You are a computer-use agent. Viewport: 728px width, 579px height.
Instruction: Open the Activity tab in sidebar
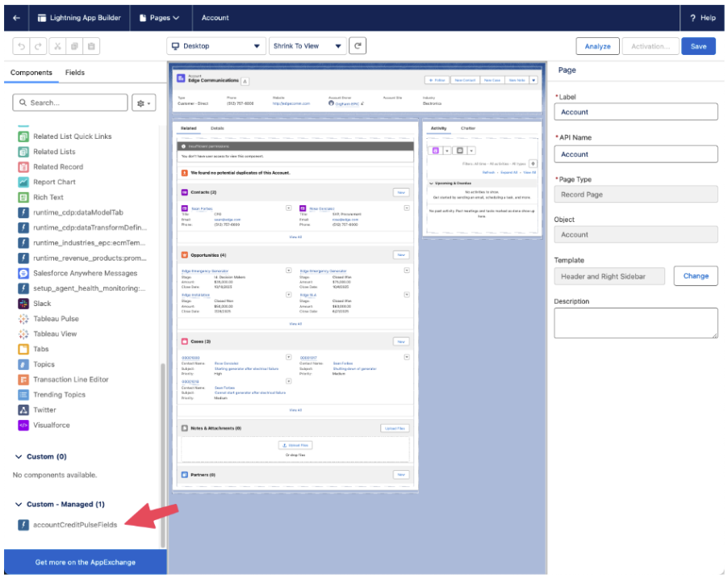tap(438, 128)
